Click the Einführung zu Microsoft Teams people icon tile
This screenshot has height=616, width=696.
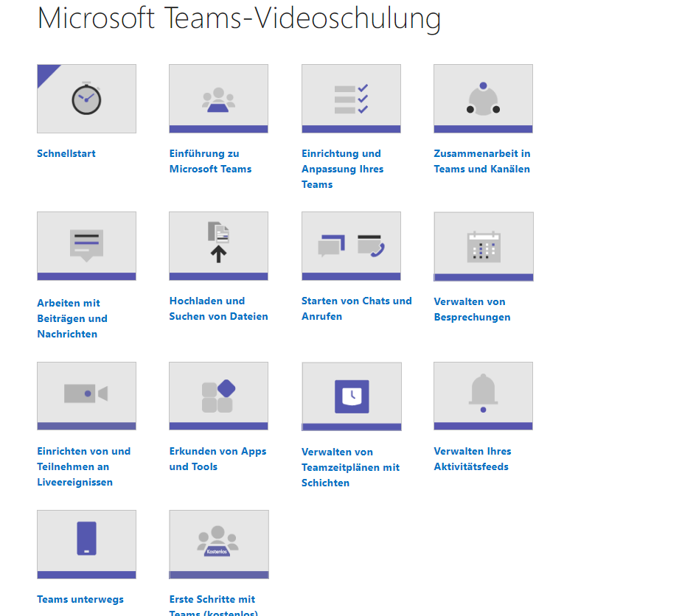click(218, 99)
